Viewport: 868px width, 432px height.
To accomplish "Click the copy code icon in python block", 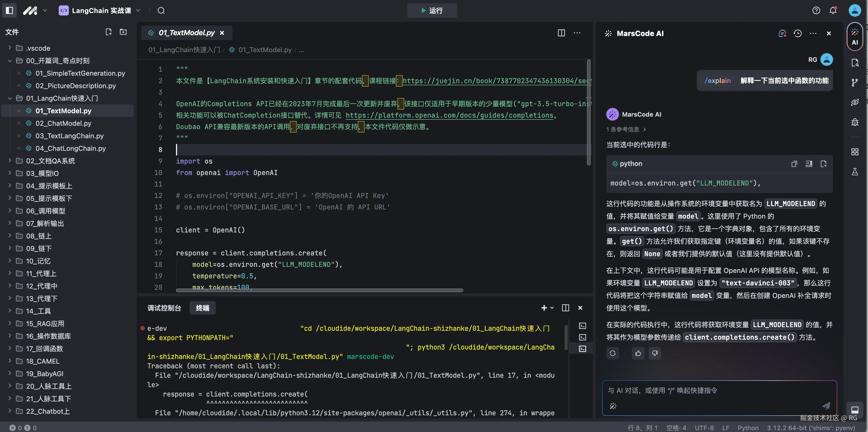I will point(794,164).
